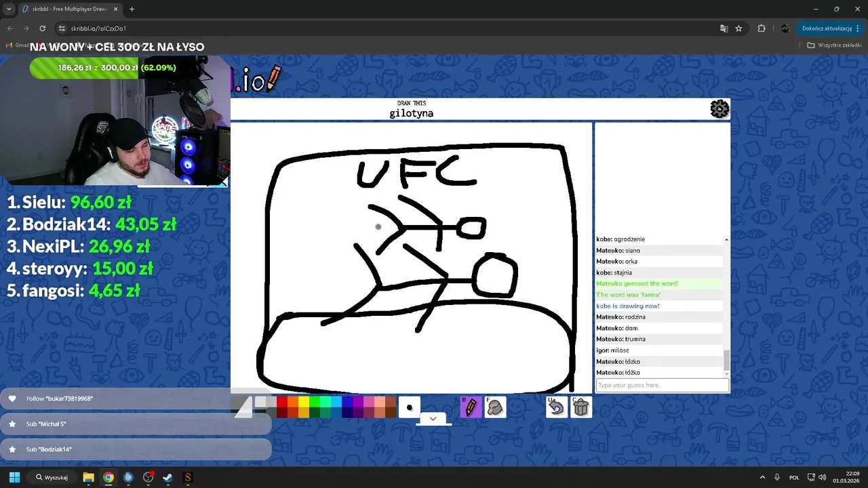The height and width of the screenshot is (488, 868).
Task: Close the skribbl browser tab
Action: 115,9
